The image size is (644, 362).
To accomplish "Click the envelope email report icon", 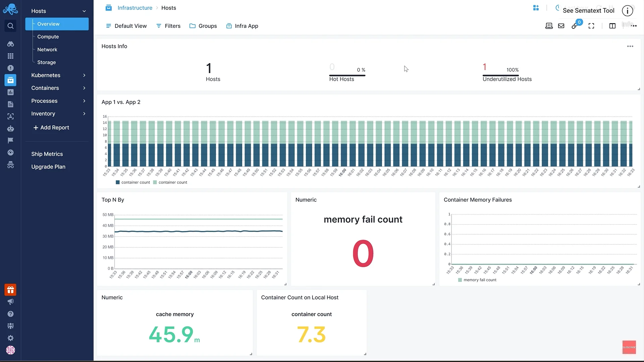I will tap(561, 26).
